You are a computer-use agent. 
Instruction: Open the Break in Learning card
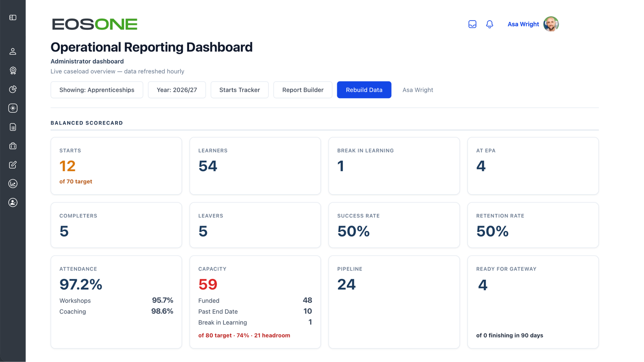394,166
